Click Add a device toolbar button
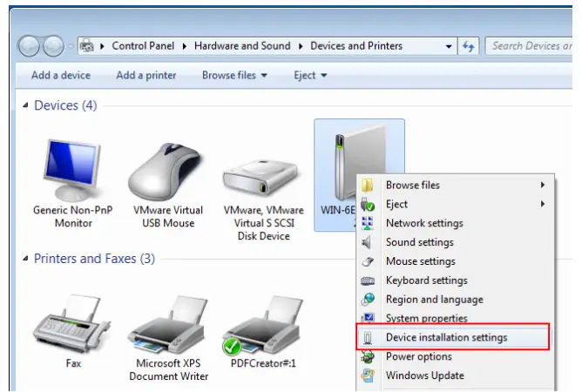This screenshot has height=392, width=582. [61, 76]
